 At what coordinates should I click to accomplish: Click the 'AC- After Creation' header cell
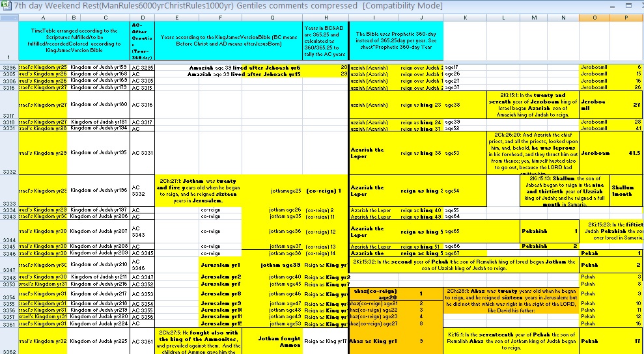[142, 40]
